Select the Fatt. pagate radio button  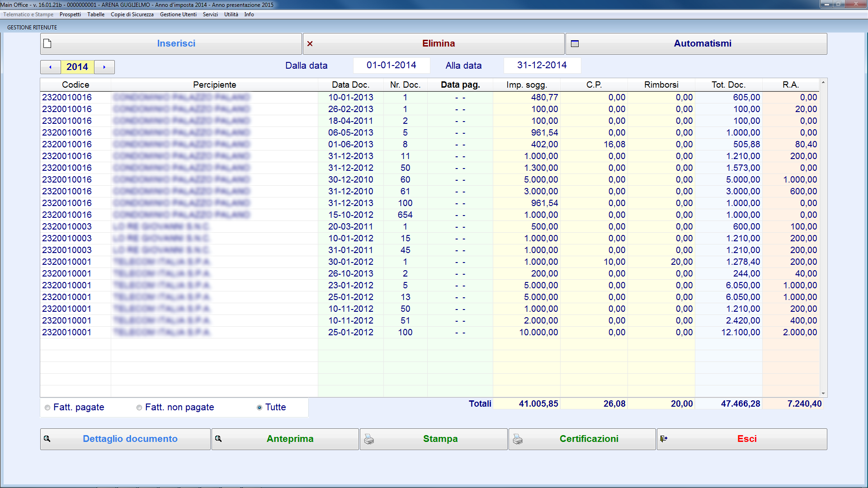[x=47, y=408]
